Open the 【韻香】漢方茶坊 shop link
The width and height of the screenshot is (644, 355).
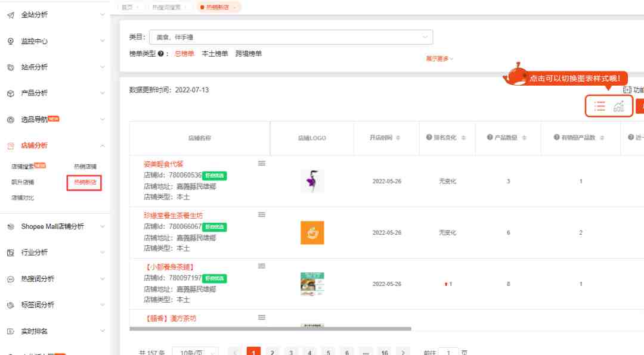169,319
